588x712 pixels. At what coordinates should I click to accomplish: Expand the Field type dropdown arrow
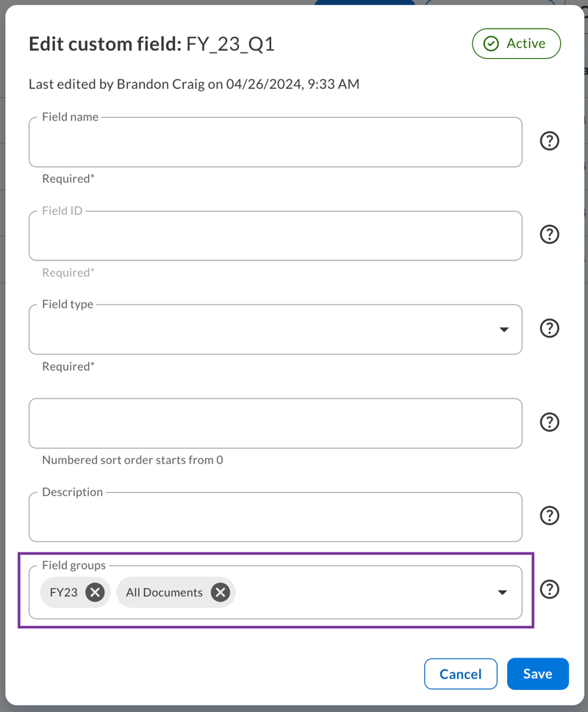pos(503,330)
